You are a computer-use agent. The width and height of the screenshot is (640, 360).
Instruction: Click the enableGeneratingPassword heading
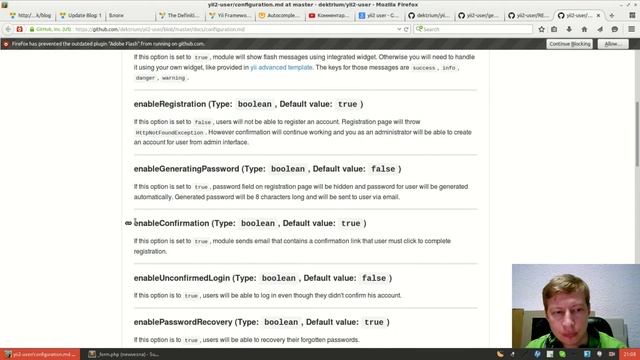[267, 169]
